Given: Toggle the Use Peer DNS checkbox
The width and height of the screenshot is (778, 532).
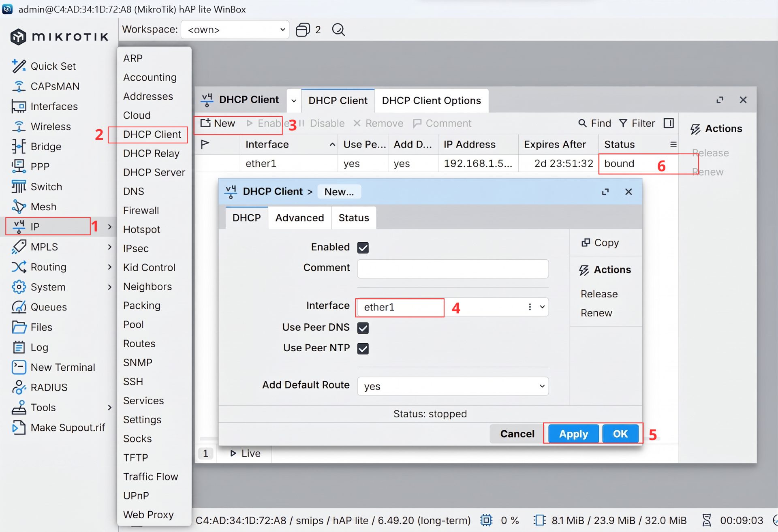Looking at the screenshot, I should (363, 328).
